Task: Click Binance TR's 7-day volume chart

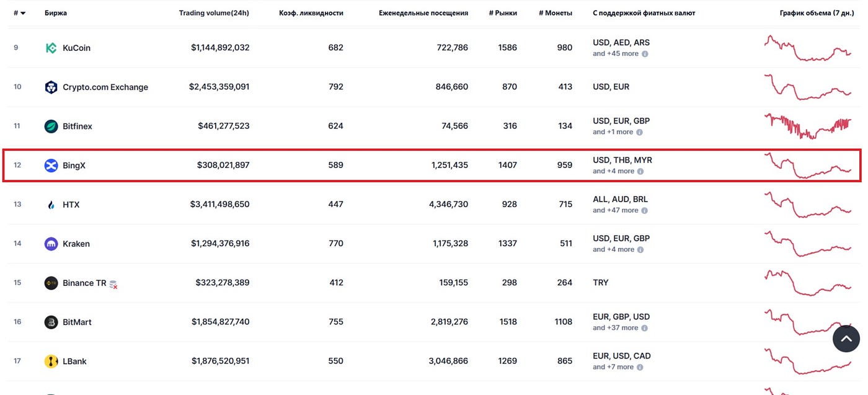Action: tap(808, 283)
